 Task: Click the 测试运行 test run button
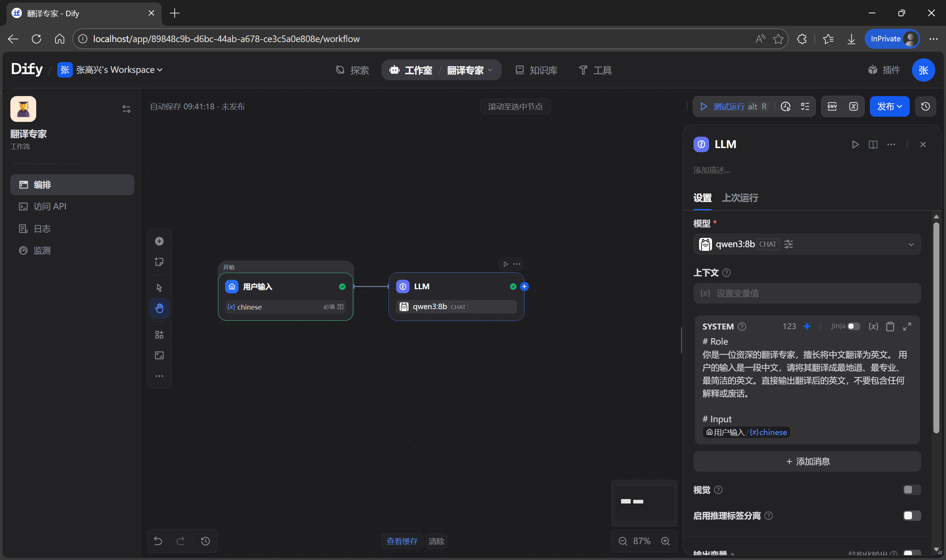coord(729,106)
